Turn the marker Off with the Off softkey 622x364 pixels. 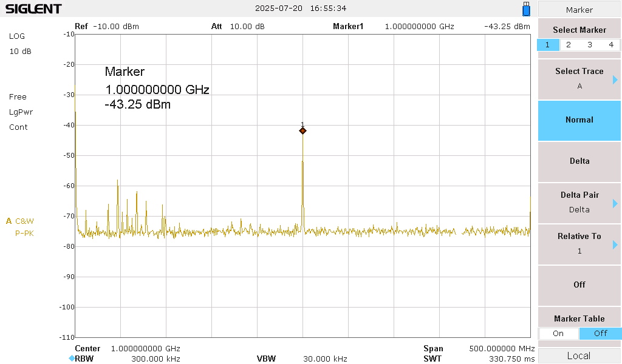(579, 285)
